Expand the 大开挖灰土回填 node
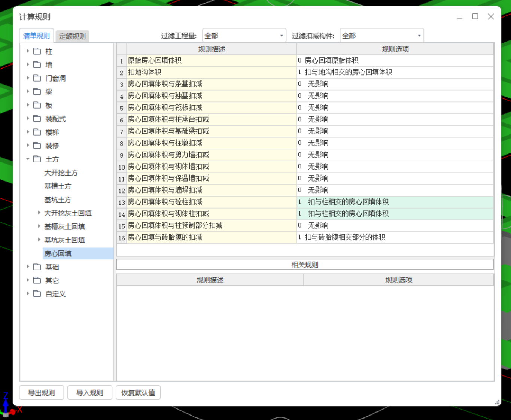Screen dimensions: 511x420 point(39,213)
